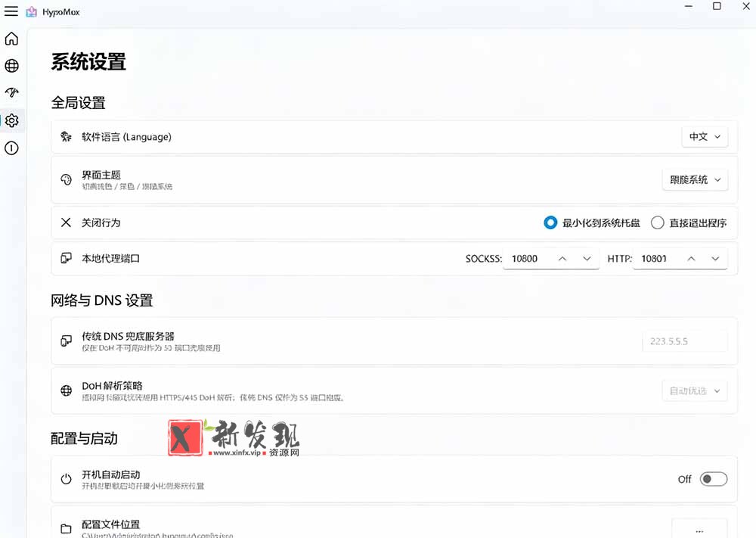Toggle the 开机自动启动 switch

[x=714, y=479]
